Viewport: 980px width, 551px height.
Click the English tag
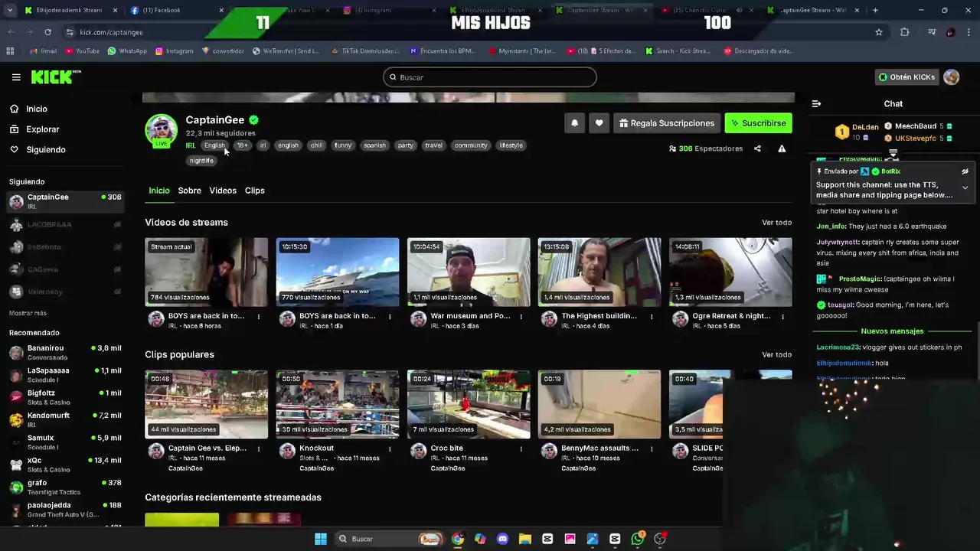(214, 145)
